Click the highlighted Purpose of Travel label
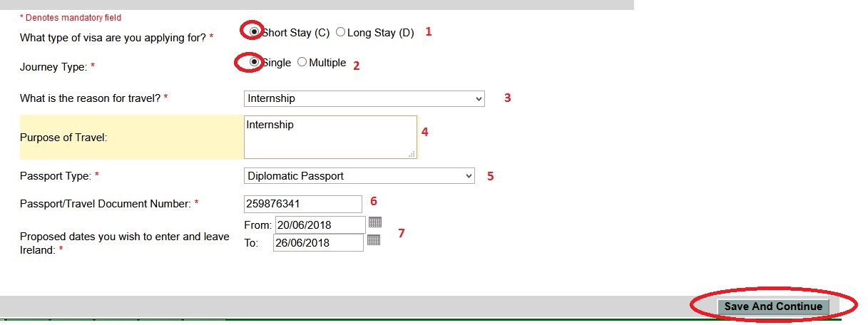 63,137
